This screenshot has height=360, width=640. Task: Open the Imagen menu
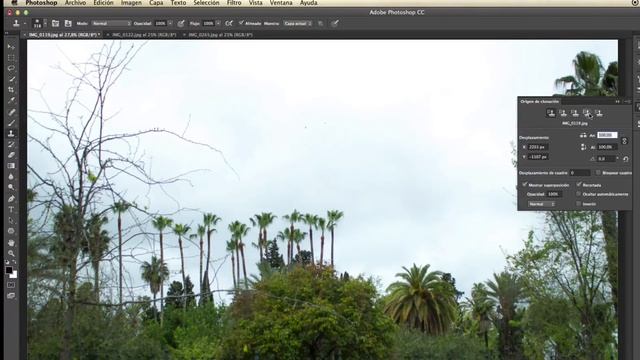131,3
